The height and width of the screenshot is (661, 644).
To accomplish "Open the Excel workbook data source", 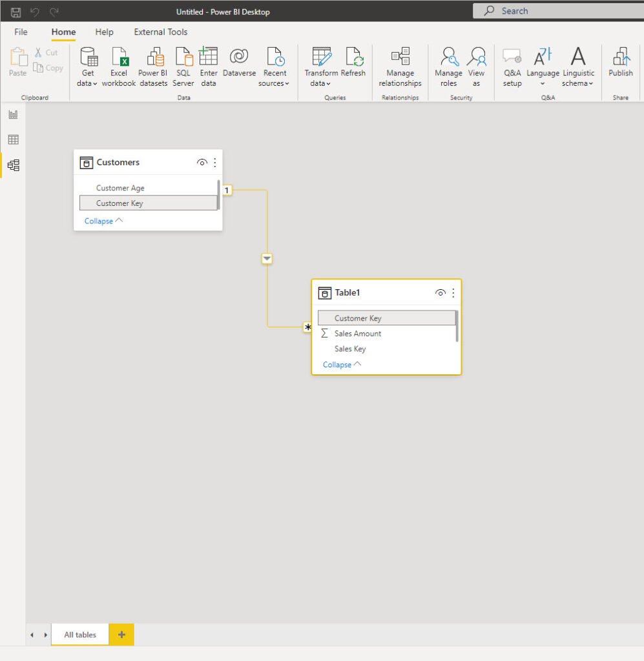I will (118, 66).
